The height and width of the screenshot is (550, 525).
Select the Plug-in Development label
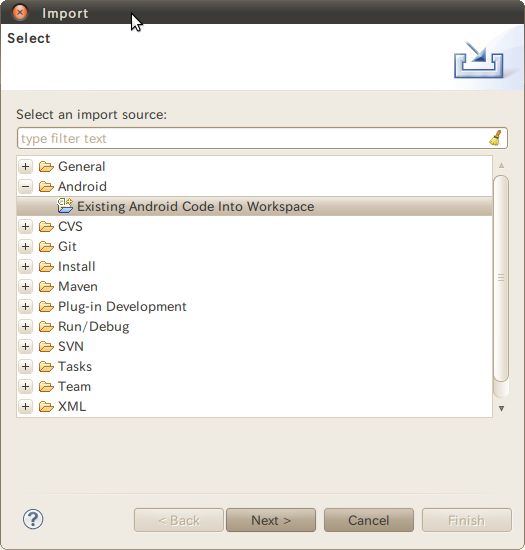tap(122, 306)
